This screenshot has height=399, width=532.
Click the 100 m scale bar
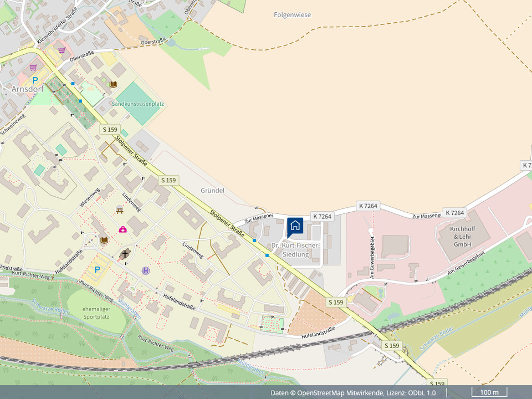click(x=489, y=392)
